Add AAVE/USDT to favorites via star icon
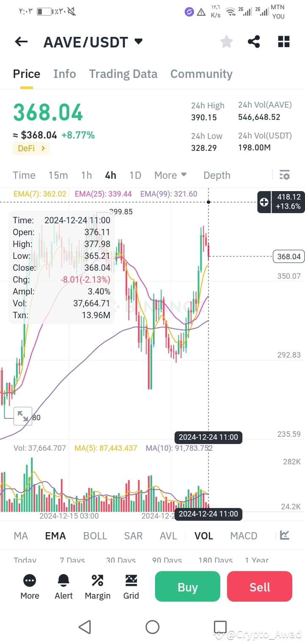 (226, 42)
